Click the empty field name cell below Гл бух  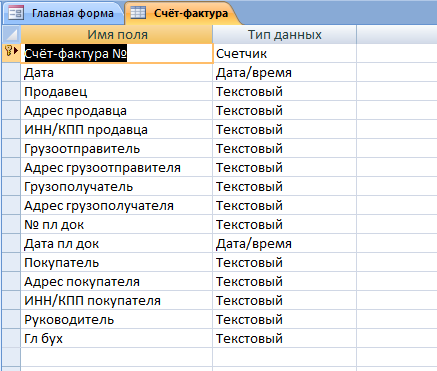point(117,357)
